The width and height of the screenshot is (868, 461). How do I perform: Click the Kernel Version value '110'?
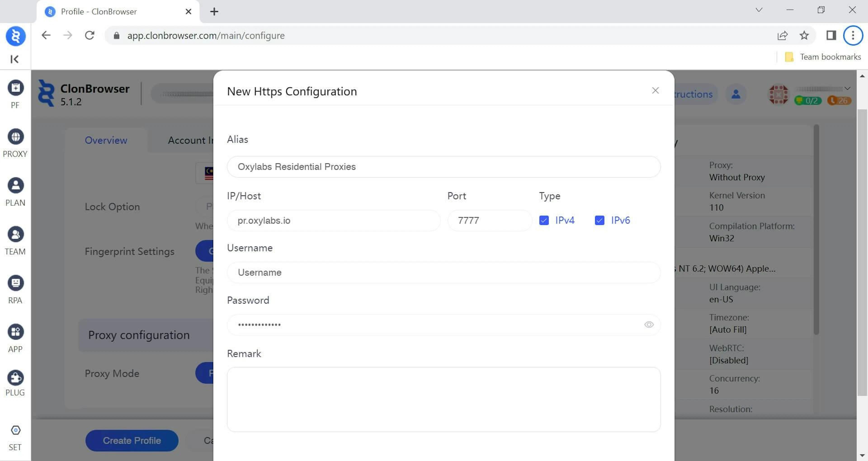[716, 208]
